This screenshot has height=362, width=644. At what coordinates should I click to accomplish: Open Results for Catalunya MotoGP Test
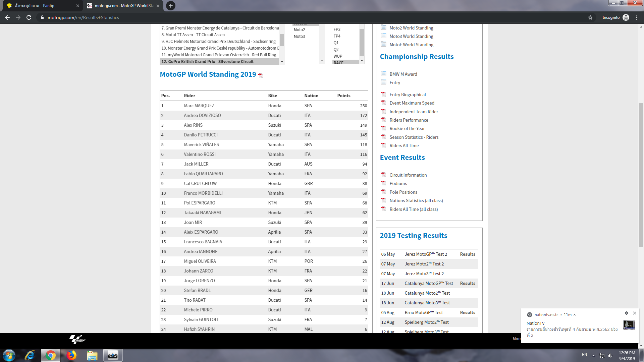[468, 283]
